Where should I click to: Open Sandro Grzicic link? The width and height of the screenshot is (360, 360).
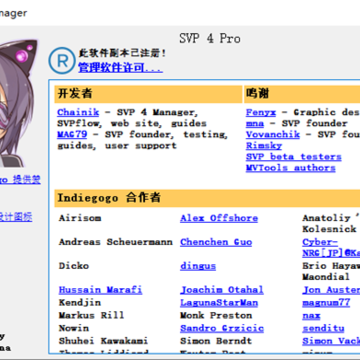[222, 328]
